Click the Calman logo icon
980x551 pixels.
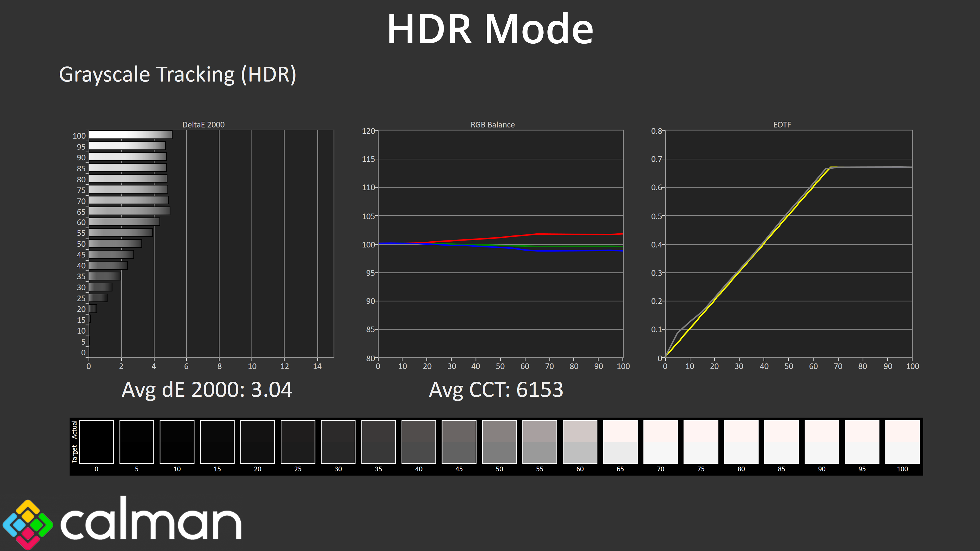coord(28,524)
